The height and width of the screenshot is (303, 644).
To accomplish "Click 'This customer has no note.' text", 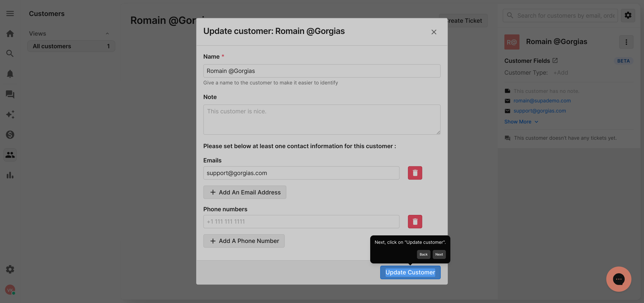I will click(x=546, y=91).
